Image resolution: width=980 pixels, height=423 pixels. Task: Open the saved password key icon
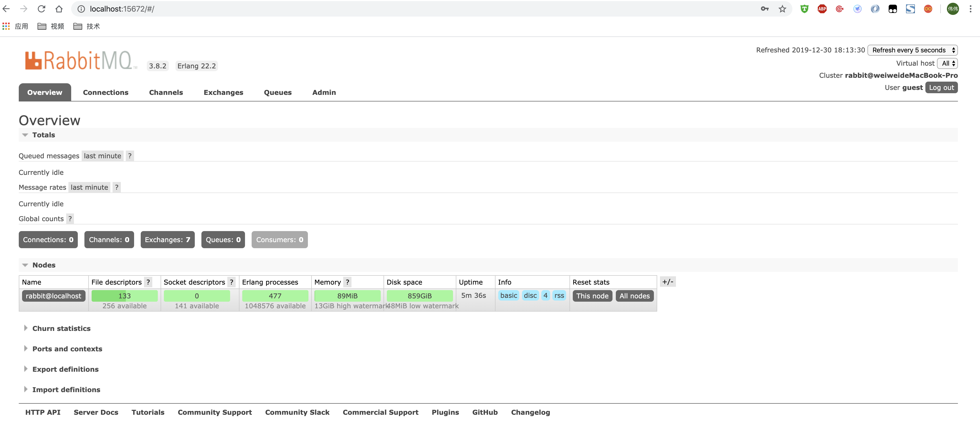(764, 9)
